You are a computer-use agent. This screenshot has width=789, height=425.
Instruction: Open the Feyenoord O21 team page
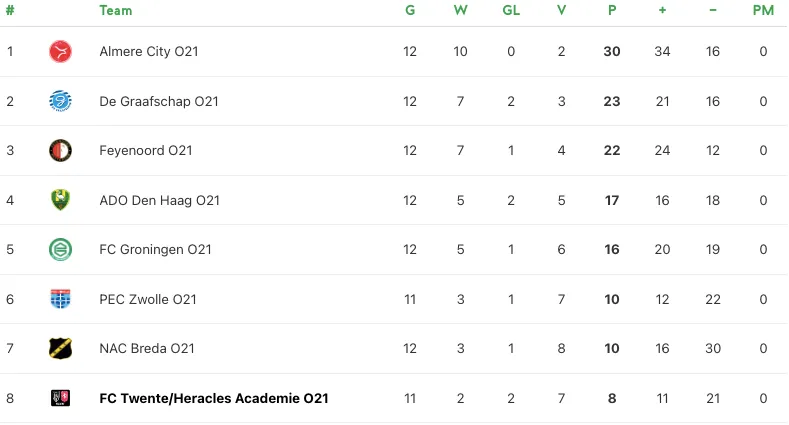146,151
